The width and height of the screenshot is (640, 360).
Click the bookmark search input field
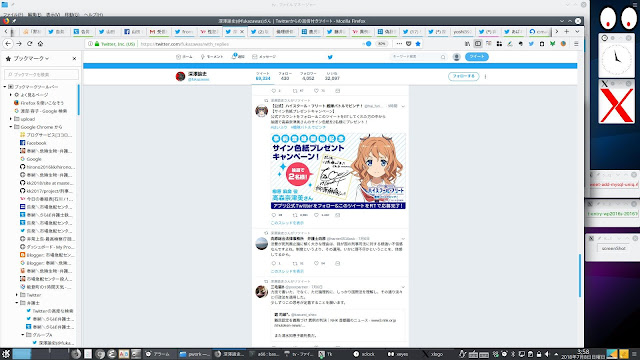[41, 74]
